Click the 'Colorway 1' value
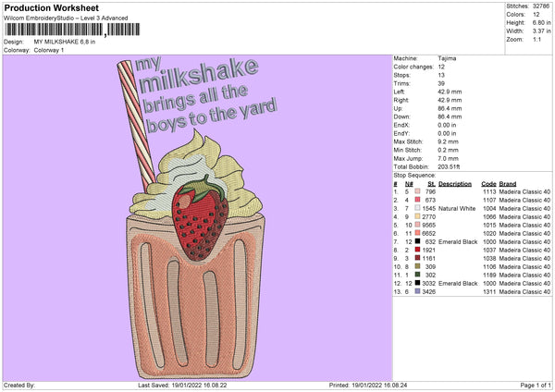Image resolution: width=555 pixels, height=392 pixels. [49, 50]
